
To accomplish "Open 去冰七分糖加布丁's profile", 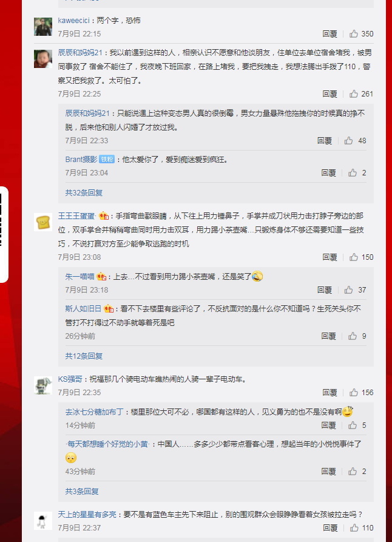I will 95,412.
